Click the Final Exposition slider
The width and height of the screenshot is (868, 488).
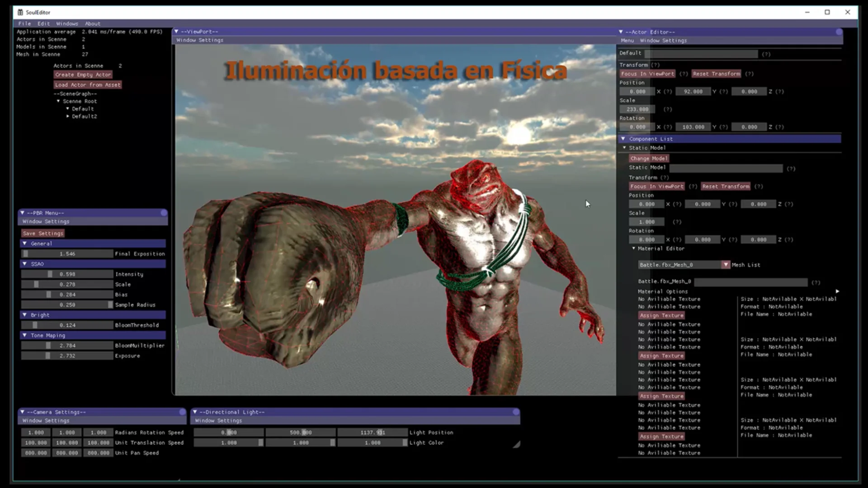click(67, 254)
